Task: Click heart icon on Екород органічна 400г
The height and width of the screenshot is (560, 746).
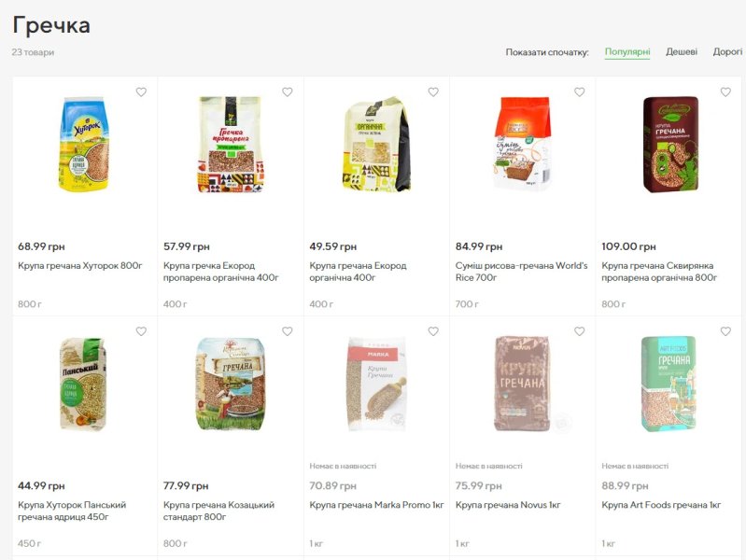Action: pyautogui.click(x=433, y=92)
